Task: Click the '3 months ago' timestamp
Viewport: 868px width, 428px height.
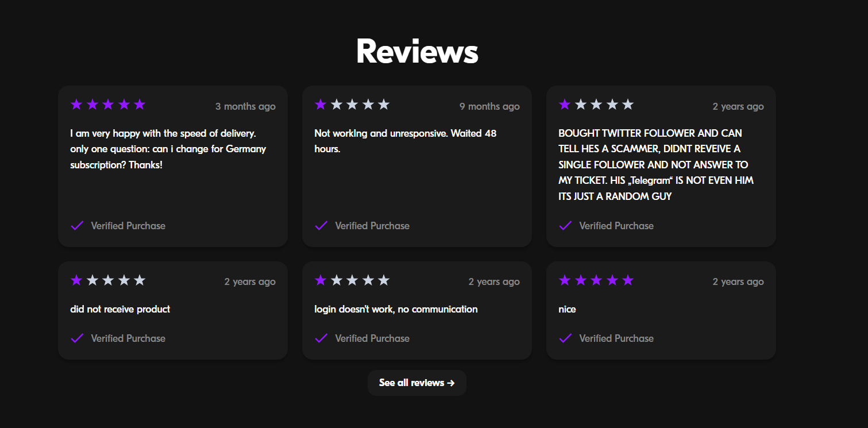Action: [x=245, y=106]
